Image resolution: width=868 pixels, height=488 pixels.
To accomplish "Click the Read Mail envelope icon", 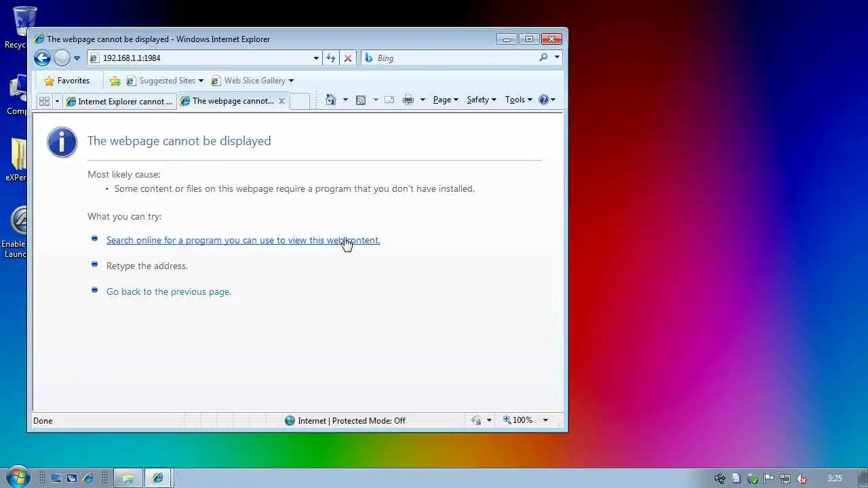I will click(389, 100).
